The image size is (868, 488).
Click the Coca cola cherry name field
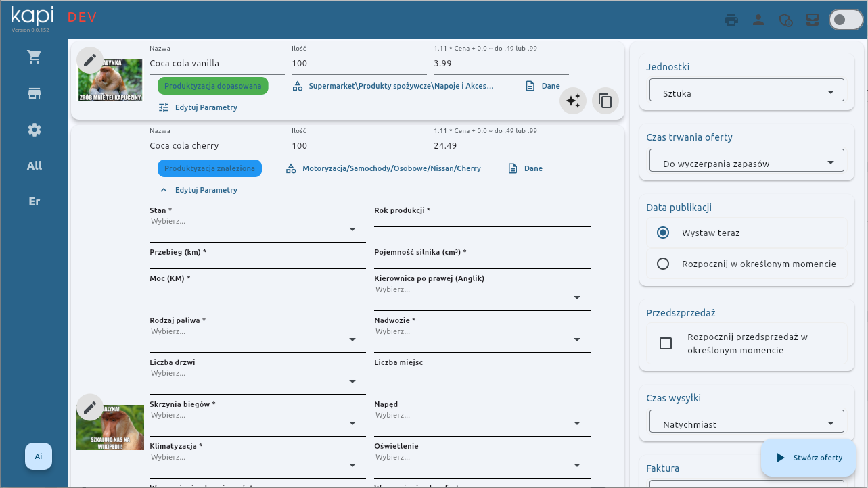[217, 146]
